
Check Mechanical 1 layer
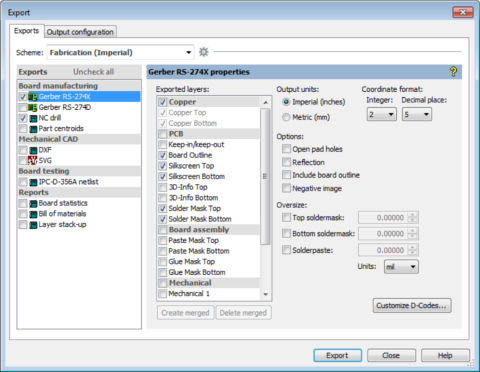click(x=162, y=294)
